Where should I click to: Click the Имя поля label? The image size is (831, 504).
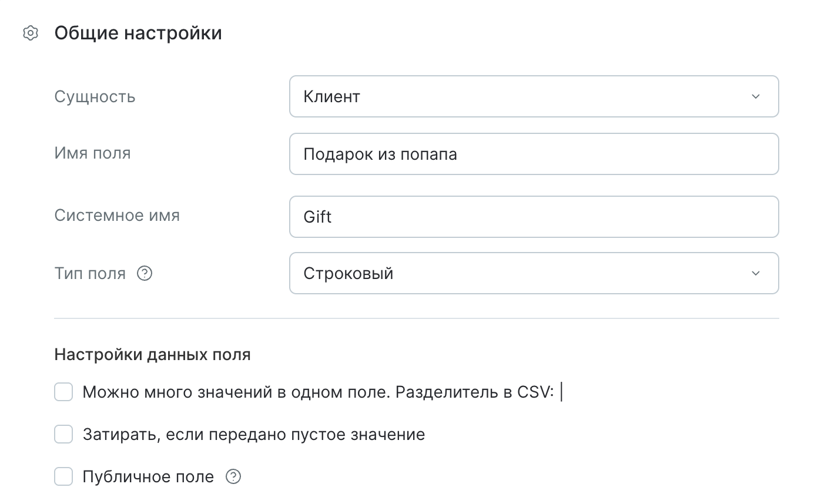pyautogui.click(x=93, y=153)
